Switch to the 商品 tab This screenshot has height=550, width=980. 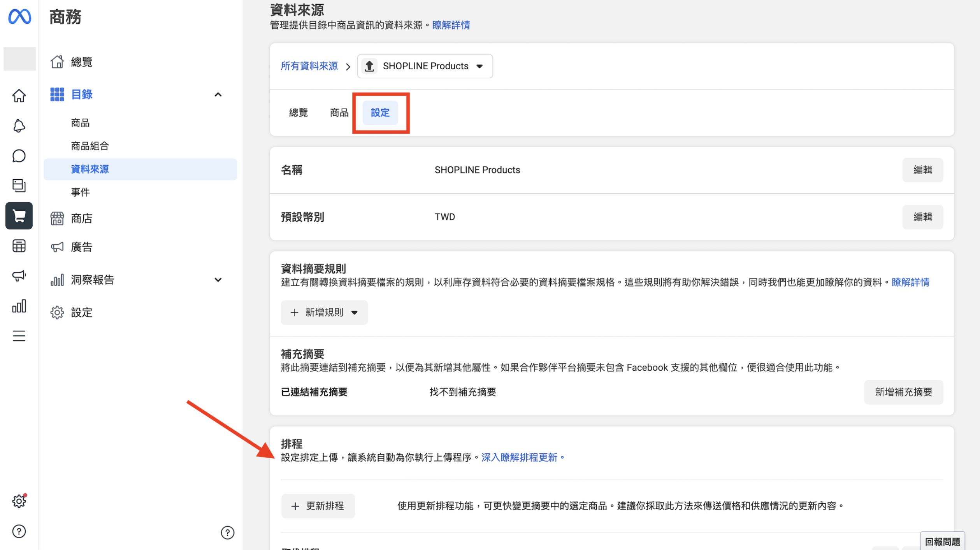coord(339,113)
